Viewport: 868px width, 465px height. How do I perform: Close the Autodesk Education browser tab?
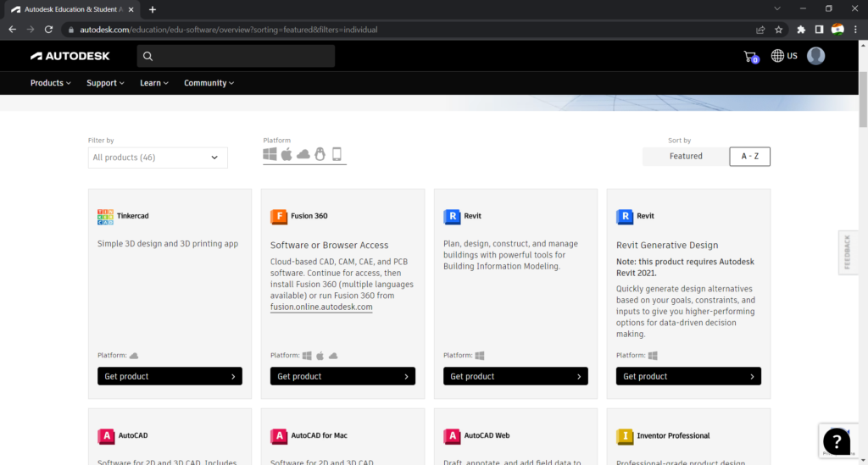131,9
